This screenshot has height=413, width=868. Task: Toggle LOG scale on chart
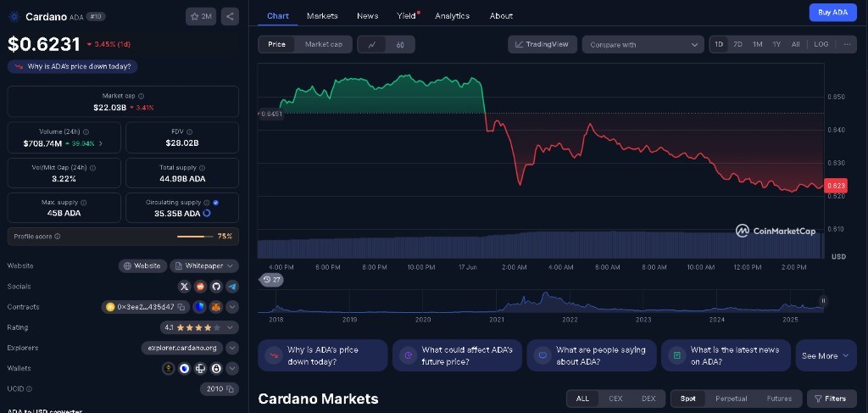(x=821, y=44)
